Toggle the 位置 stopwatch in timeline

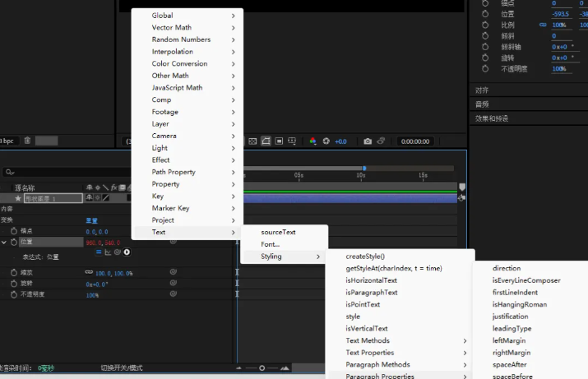(14, 242)
